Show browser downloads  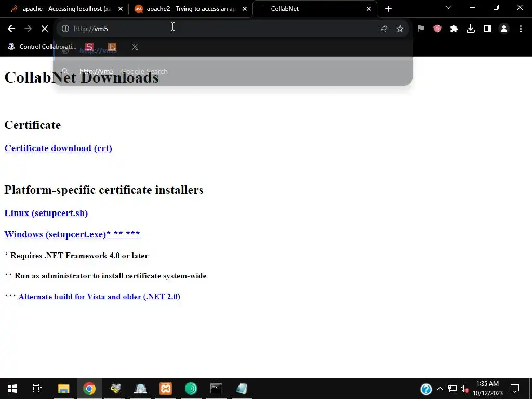point(471,29)
